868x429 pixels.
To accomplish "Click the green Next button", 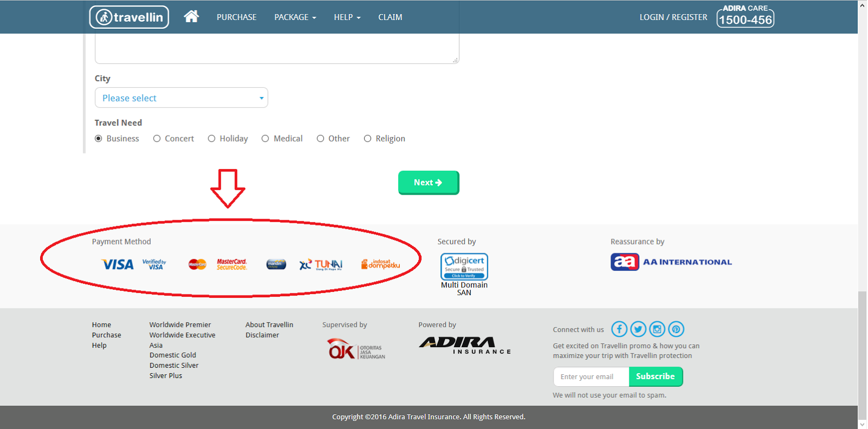I will coord(429,183).
